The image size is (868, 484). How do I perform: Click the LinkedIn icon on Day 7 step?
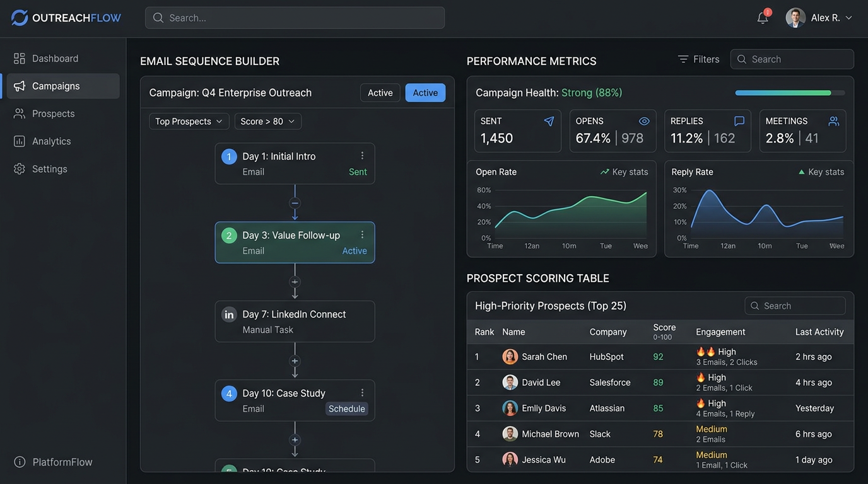(x=229, y=314)
